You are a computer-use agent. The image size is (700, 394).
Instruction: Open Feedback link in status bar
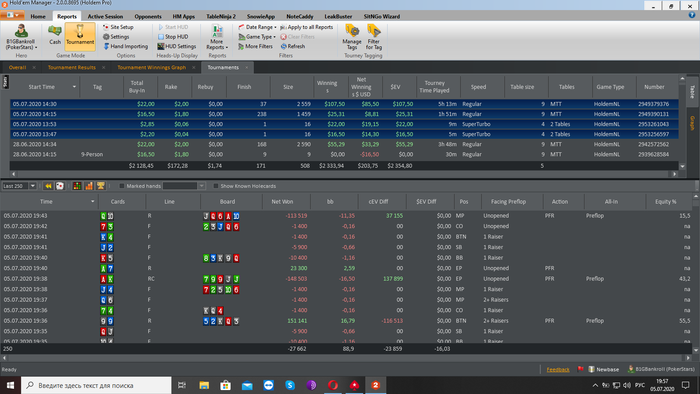558,369
